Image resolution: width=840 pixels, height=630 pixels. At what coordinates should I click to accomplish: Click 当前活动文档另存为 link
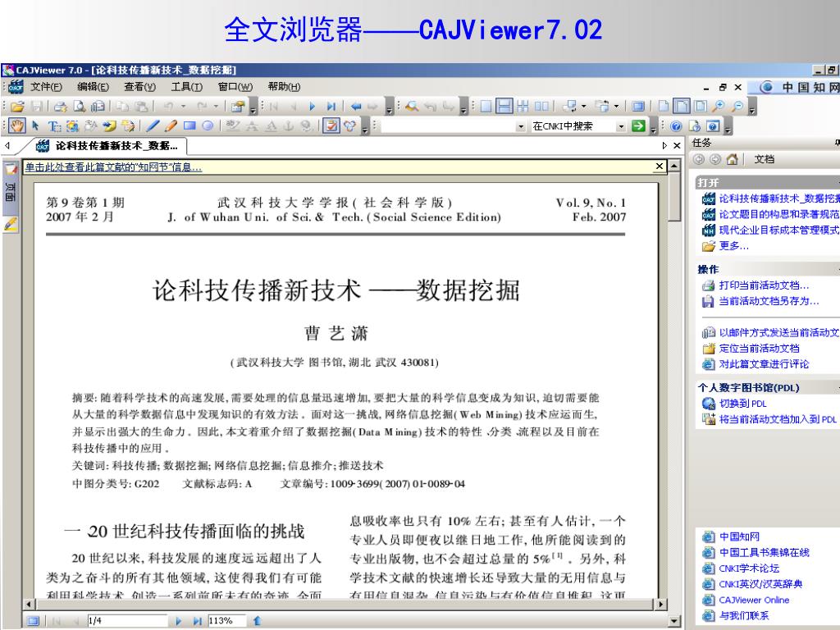(x=769, y=301)
